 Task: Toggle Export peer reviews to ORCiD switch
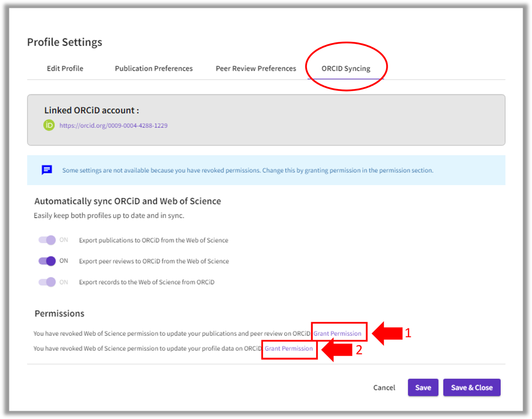47,261
